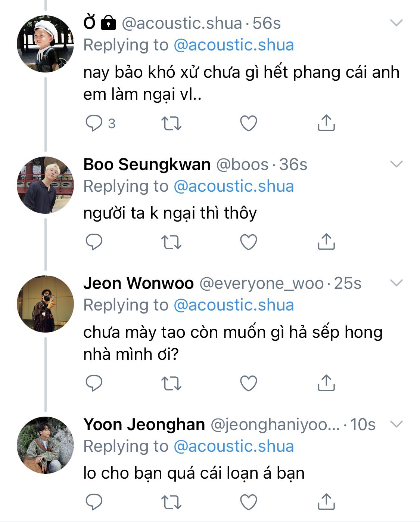Like the acoustic.shua tweet
The width and height of the screenshot is (420, 522).
coord(248,123)
